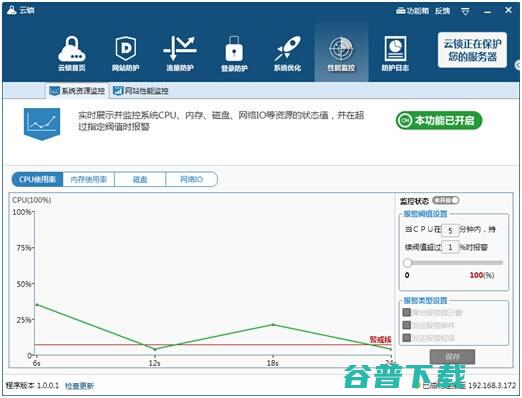Check the second alarm type checkbox
The height and width of the screenshot is (398, 522).
click(406, 325)
